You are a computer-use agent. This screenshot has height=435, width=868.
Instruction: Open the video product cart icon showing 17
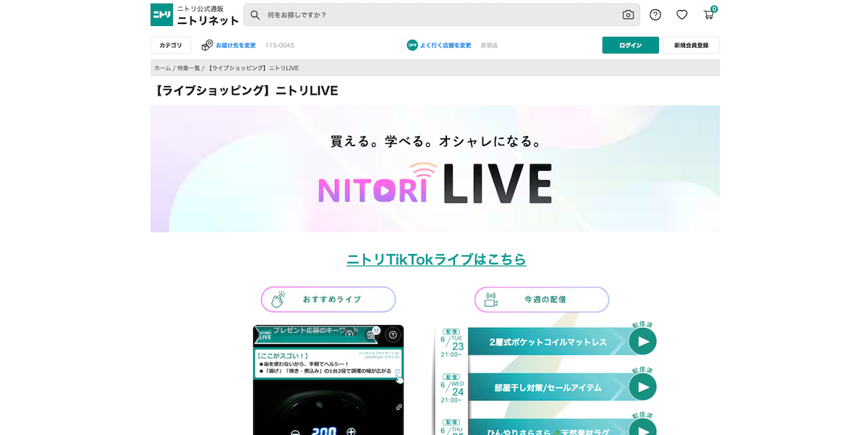[372, 334]
